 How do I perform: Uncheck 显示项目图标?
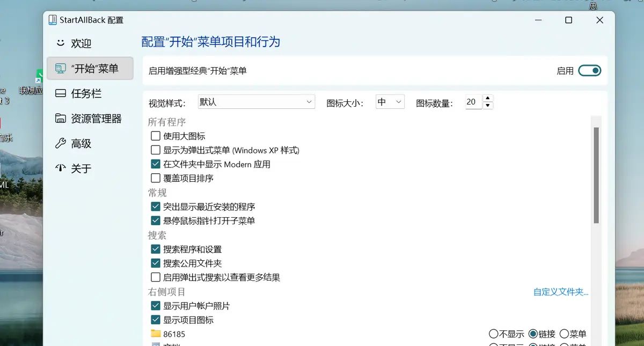pos(156,320)
